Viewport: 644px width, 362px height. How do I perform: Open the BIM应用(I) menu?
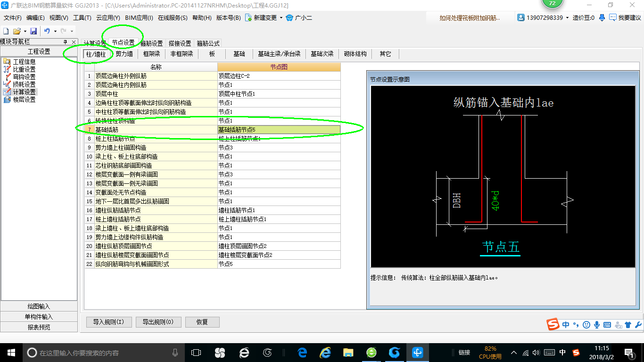tap(139, 18)
